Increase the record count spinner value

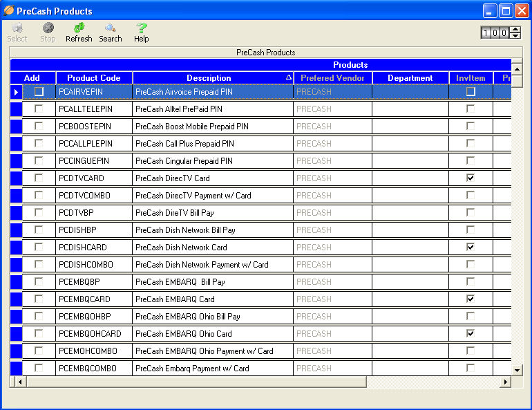coord(515,30)
